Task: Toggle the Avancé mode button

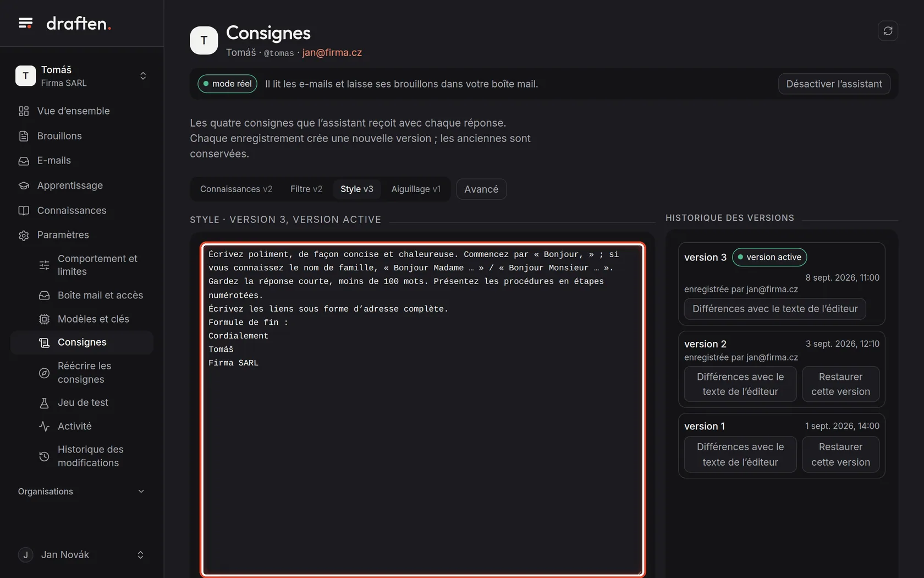Action: (x=481, y=189)
